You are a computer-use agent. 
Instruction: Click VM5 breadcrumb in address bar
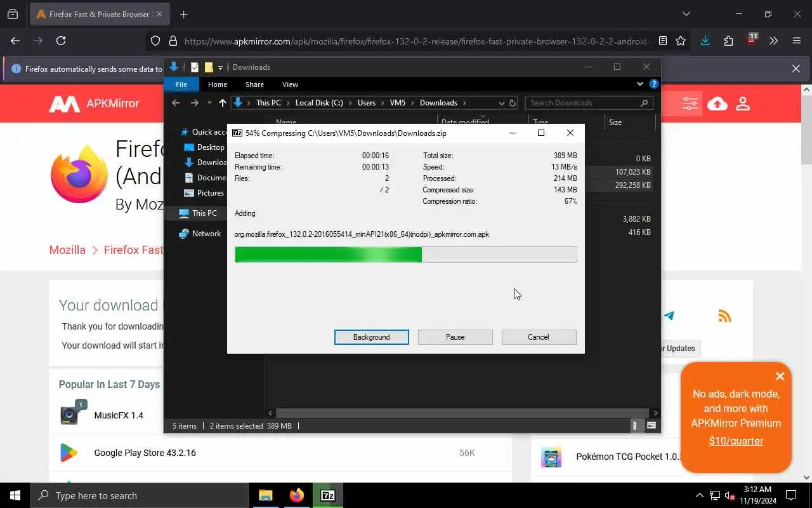click(398, 103)
